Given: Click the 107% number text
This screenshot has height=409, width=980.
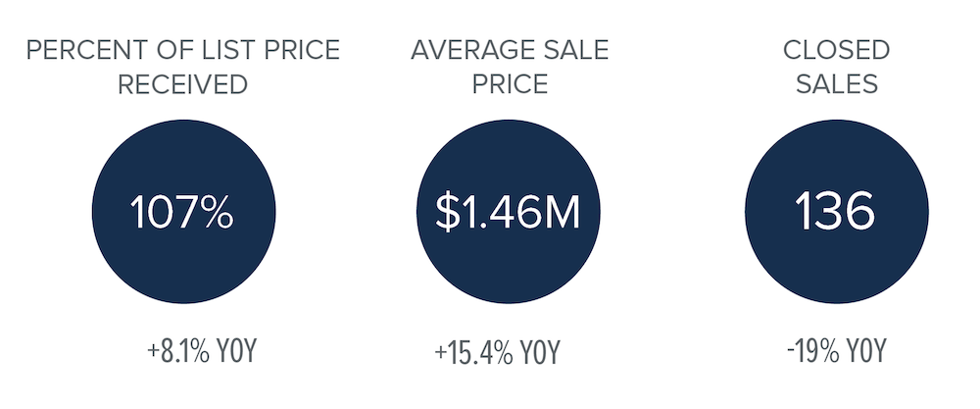Looking at the screenshot, I should 182,212.
